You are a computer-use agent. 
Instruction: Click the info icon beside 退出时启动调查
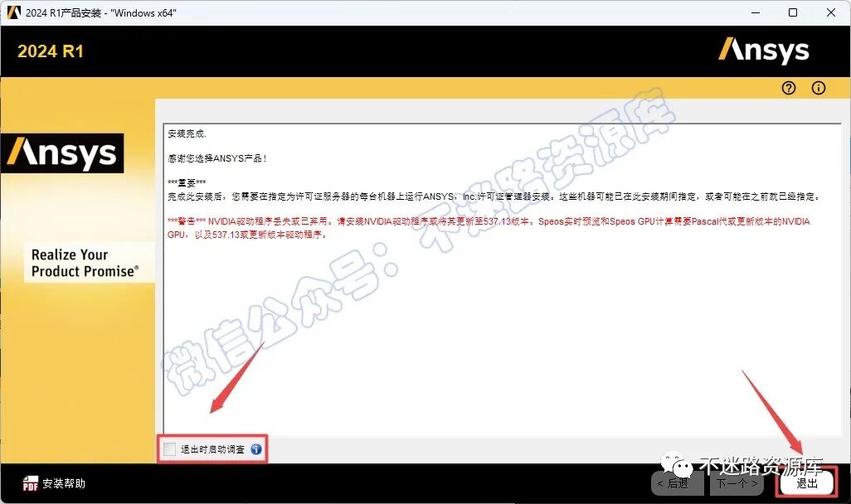pos(256,449)
